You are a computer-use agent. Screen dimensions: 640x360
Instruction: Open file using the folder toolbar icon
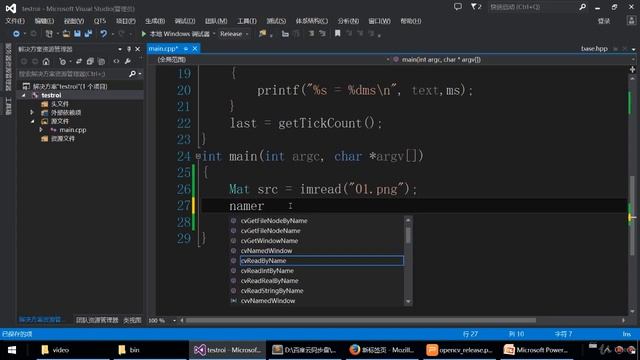(x=66, y=34)
